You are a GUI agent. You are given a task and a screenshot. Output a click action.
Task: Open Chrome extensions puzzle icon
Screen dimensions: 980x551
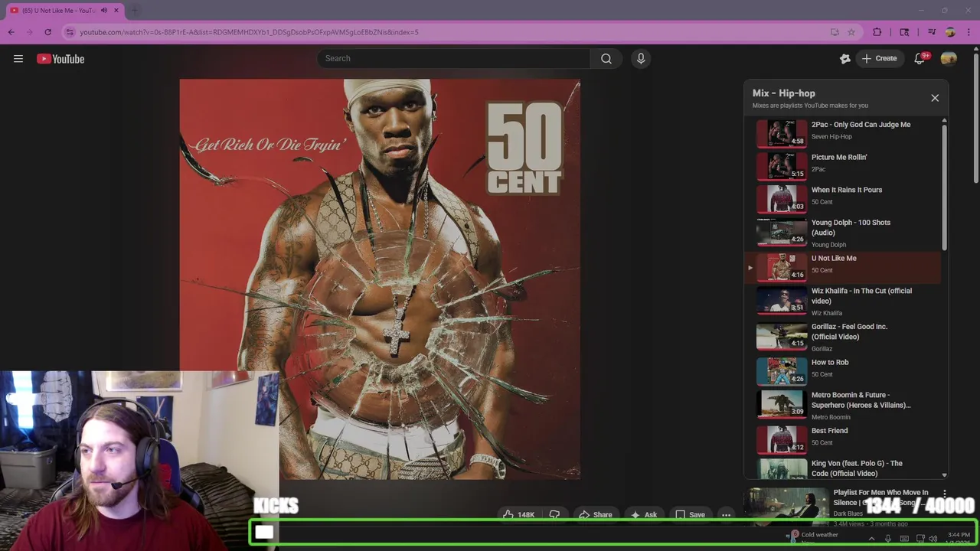(x=877, y=32)
